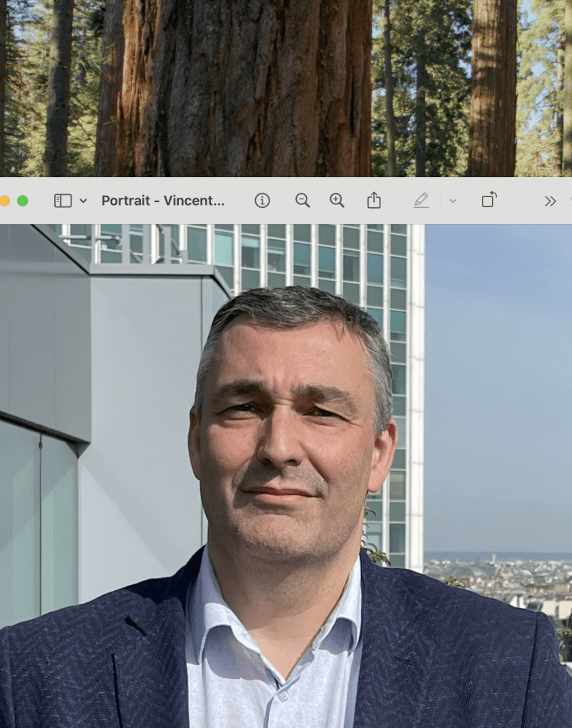Open the Share menu

tap(374, 201)
